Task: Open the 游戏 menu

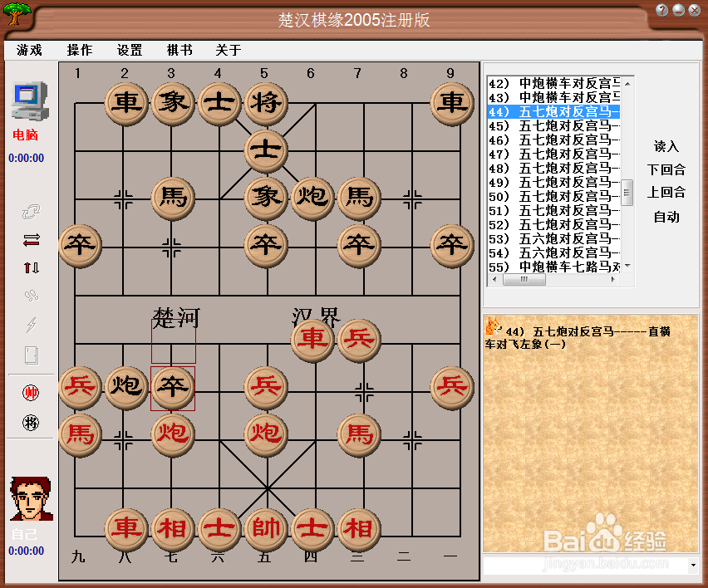Action: (28, 50)
